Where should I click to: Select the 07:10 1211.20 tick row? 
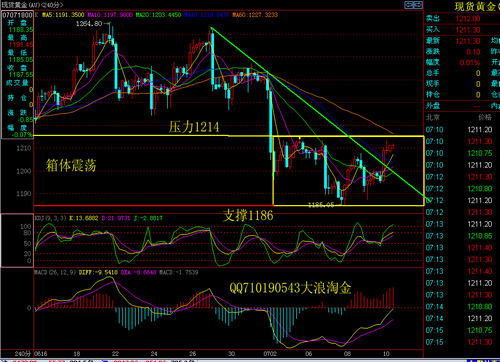pos(462,130)
